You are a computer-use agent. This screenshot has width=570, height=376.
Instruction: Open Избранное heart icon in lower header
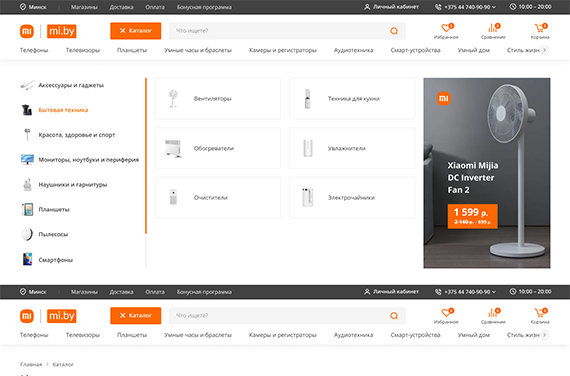point(446,313)
